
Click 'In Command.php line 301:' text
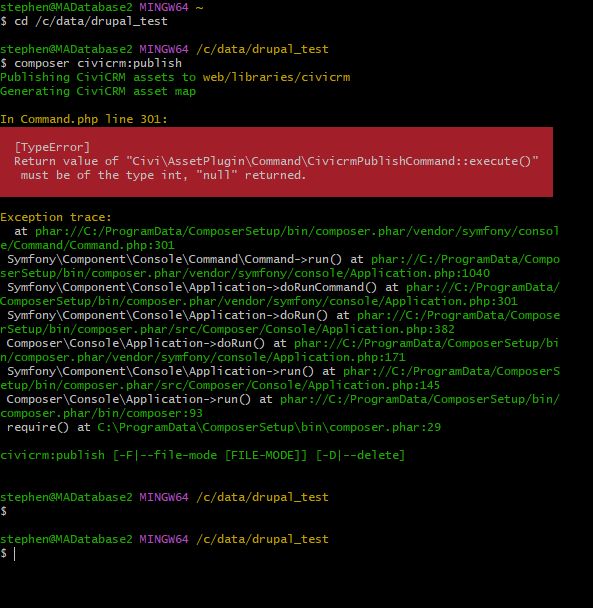point(84,119)
